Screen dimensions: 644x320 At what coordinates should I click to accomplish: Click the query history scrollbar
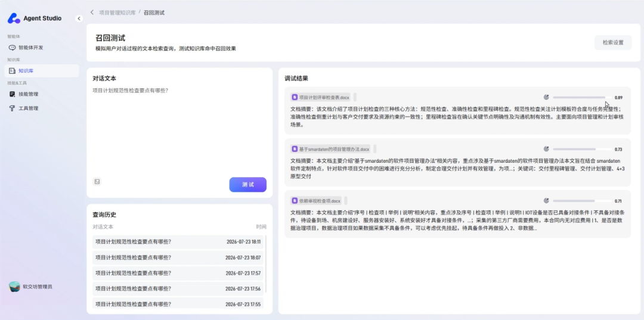265,264
